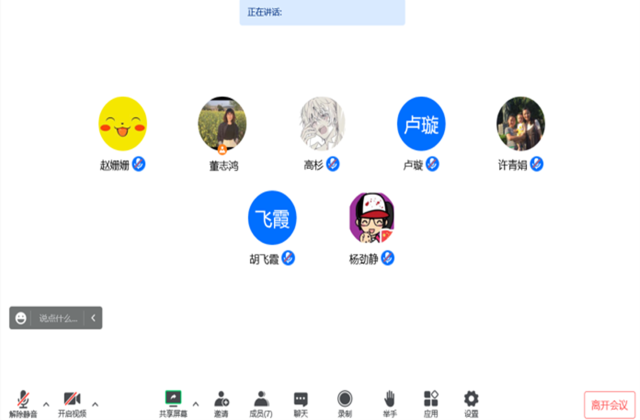Click the muted mic badge beside 赵姗姗
The height and width of the screenshot is (420, 640).
(x=139, y=164)
